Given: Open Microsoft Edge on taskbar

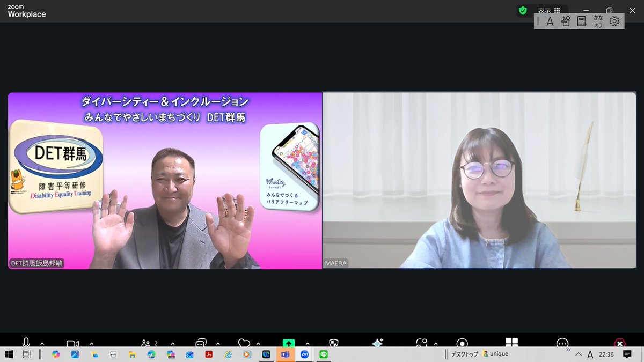Looking at the screenshot, I should (x=152, y=354).
